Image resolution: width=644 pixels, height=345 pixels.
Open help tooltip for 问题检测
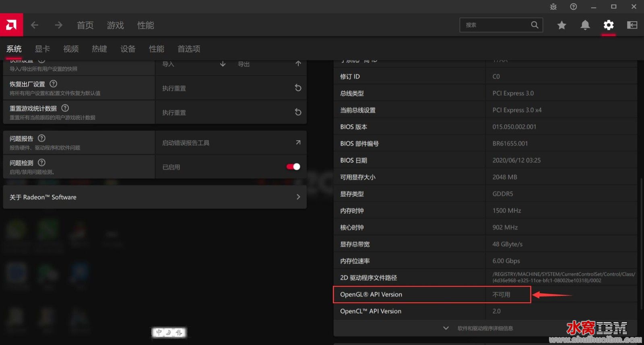[x=41, y=162]
